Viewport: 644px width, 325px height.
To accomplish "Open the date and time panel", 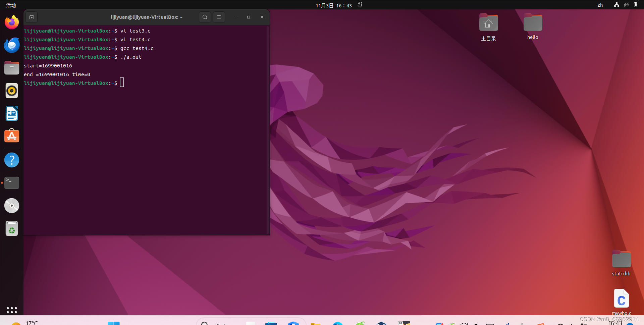I will [x=334, y=5].
